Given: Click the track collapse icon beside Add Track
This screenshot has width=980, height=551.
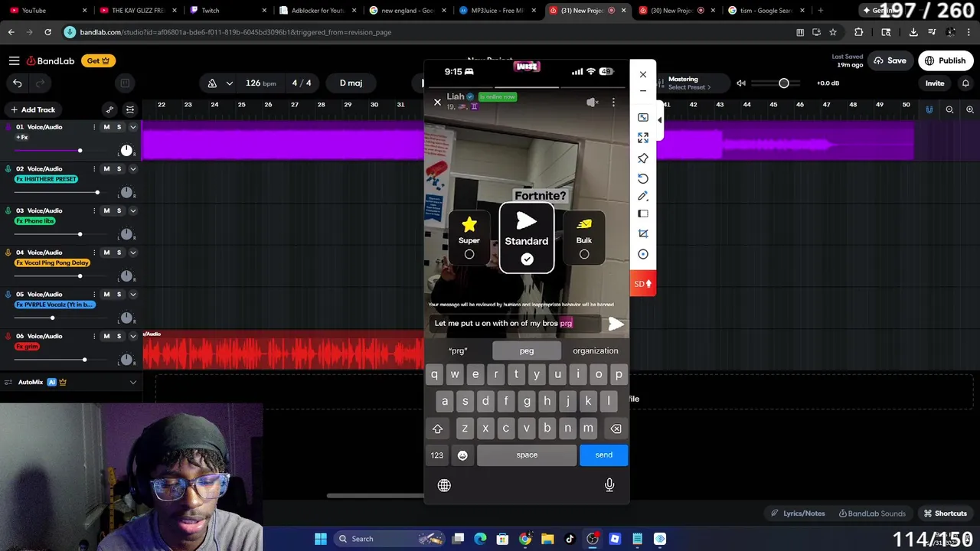Looking at the screenshot, I should pyautogui.click(x=130, y=109).
